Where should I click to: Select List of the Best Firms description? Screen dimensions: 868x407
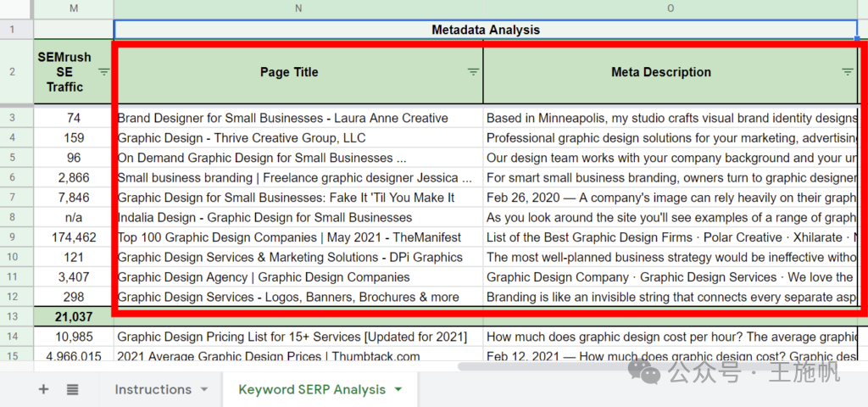click(670, 237)
